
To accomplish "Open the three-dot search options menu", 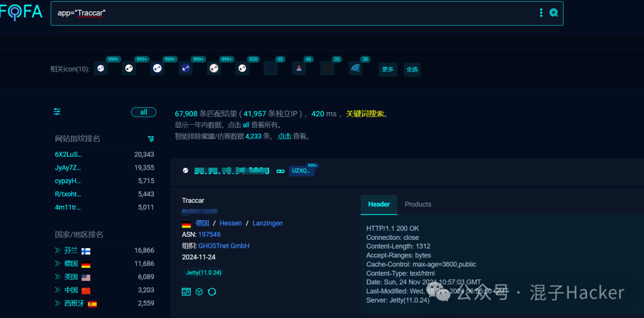I will (x=541, y=13).
